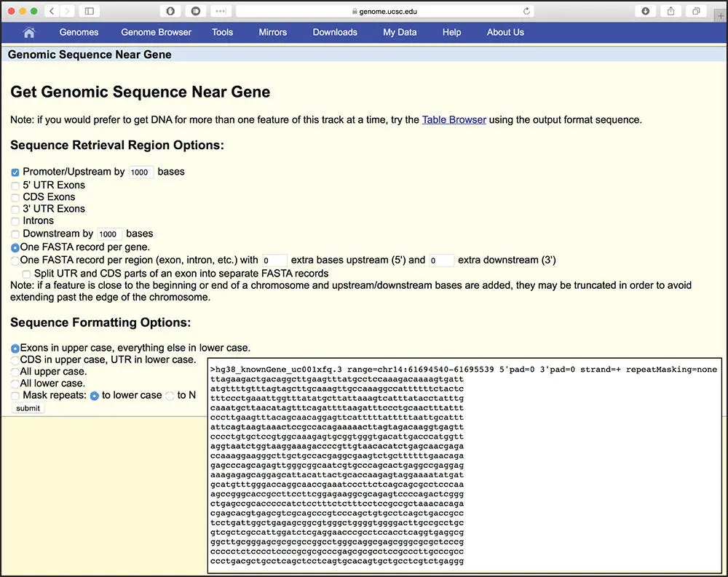The height and width of the screenshot is (577, 728).
Task: Select One FASTA record per region
Action: pos(15,260)
